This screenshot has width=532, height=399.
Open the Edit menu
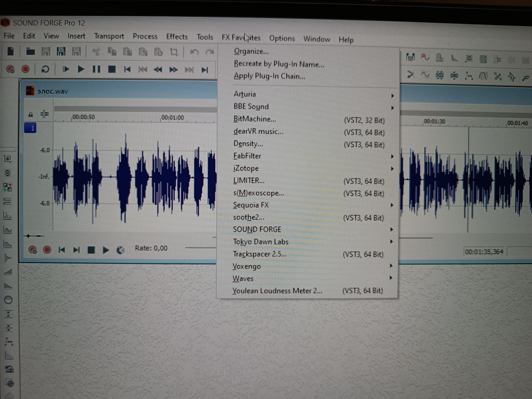[x=29, y=36]
